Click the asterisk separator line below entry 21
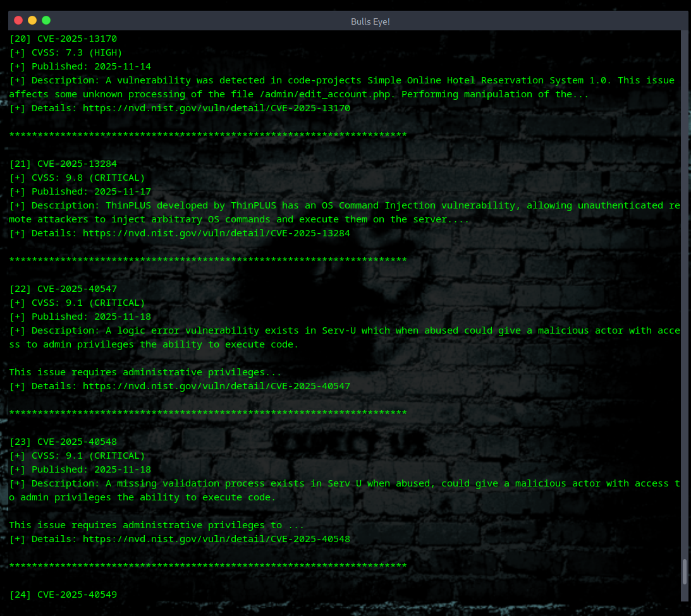The image size is (691, 616). point(207,260)
